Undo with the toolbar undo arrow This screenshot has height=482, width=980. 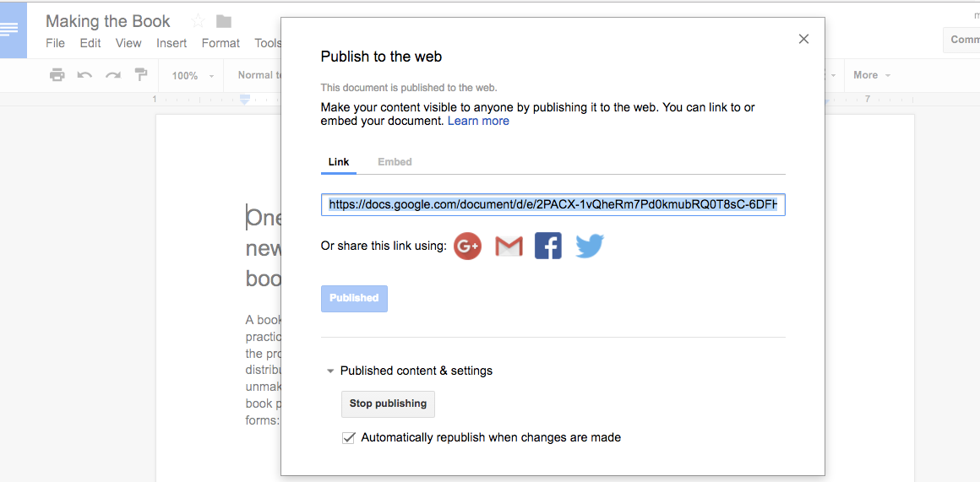84,75
